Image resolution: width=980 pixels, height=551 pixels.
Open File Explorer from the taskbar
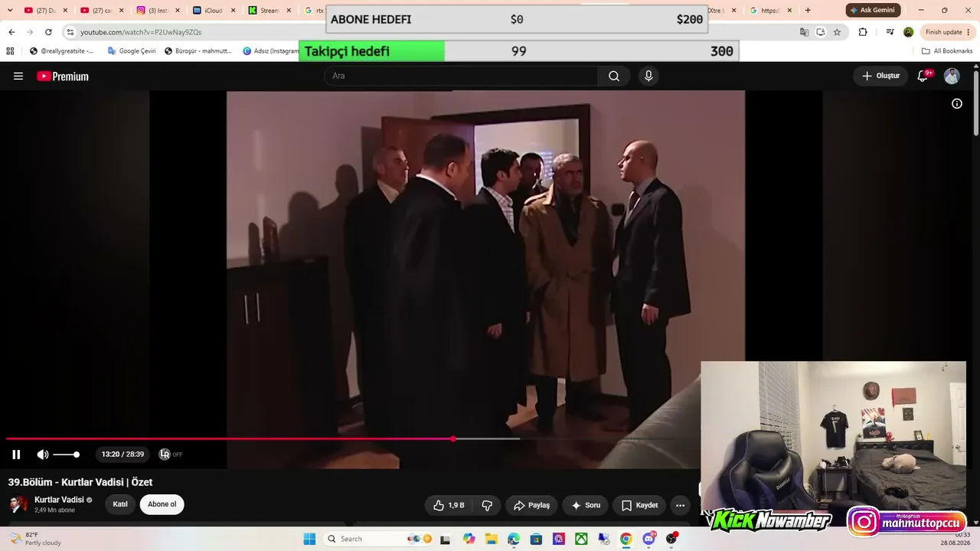[492, 539]
